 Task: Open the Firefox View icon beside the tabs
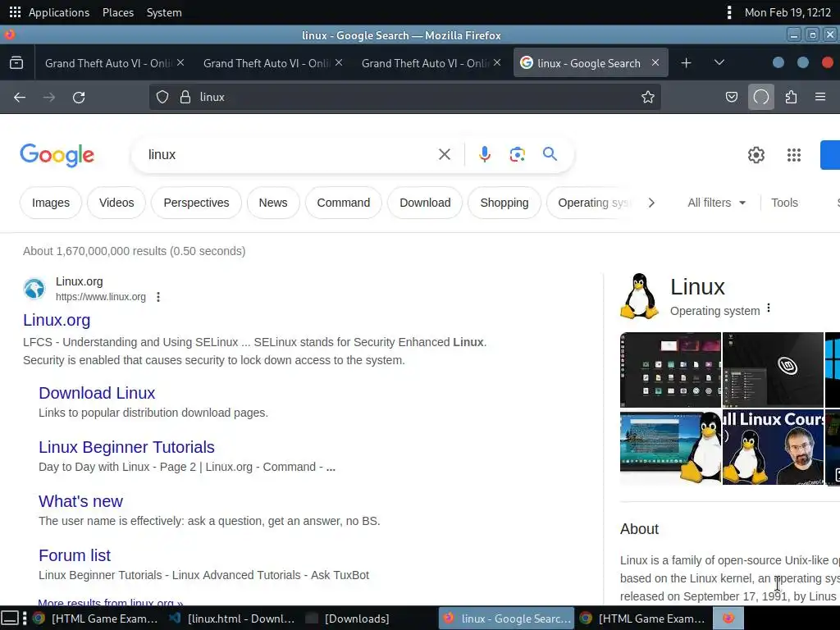pyautogui.click(x=16, y=62)
